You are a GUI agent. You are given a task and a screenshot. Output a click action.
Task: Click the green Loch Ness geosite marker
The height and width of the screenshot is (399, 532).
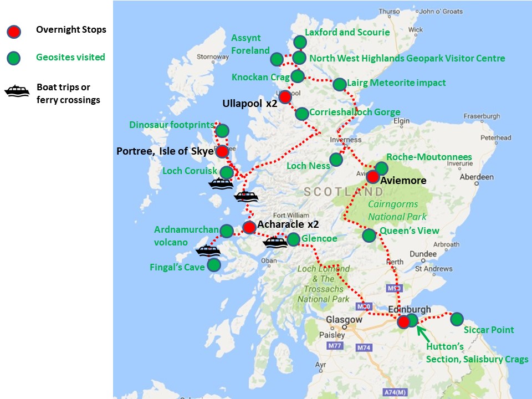[x=336, y=160]
